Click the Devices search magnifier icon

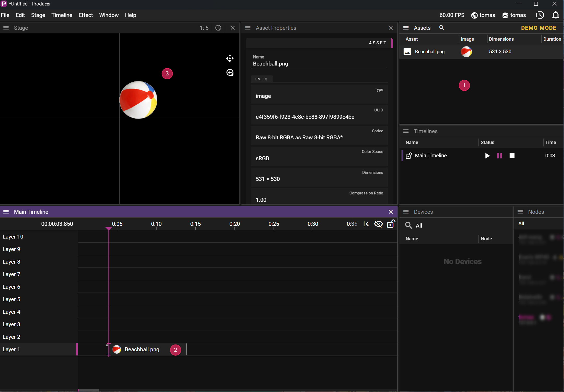coord(409,225)
